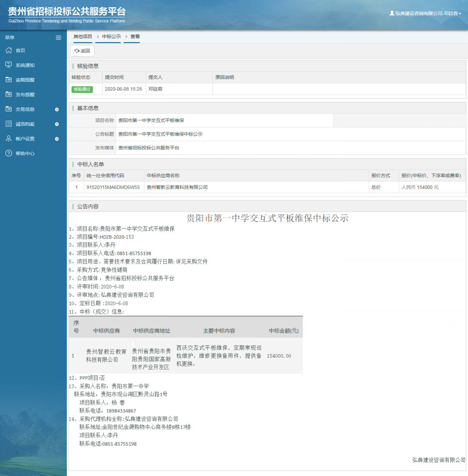Screen dimensions: 468x476
Task: Click the document icon beside 诚信档案
Action: 9,124
